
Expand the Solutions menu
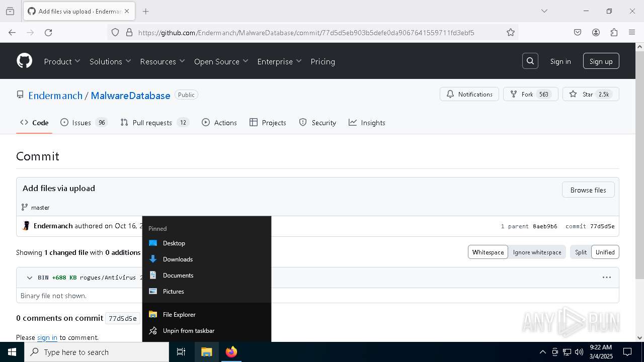coord(110,61)
